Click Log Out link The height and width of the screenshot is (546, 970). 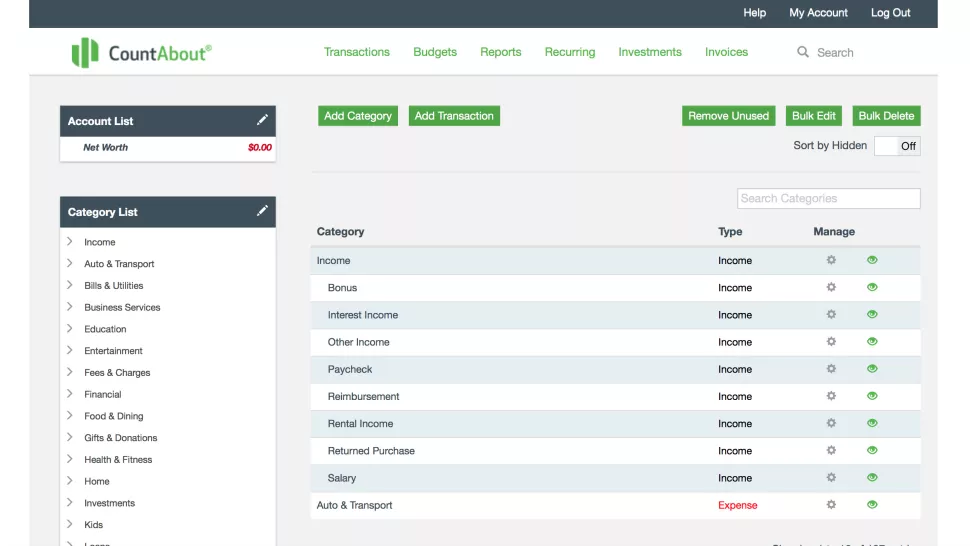[x=890, y=12]
